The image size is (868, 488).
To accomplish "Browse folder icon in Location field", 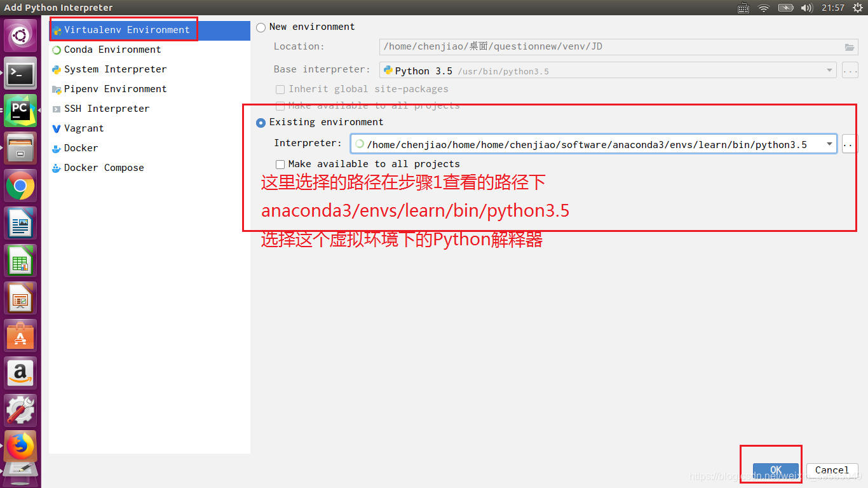I will (850, 47).
